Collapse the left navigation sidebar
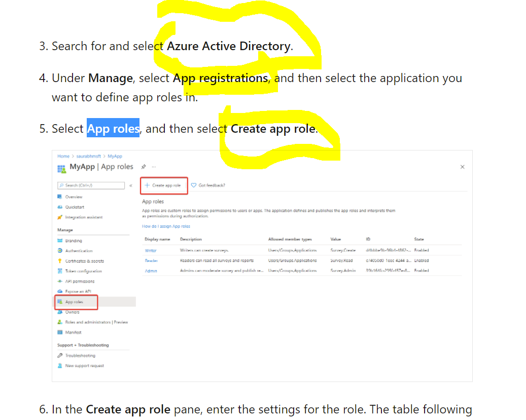The width and height of the screenshot is (526, 420). coord(132,185)
